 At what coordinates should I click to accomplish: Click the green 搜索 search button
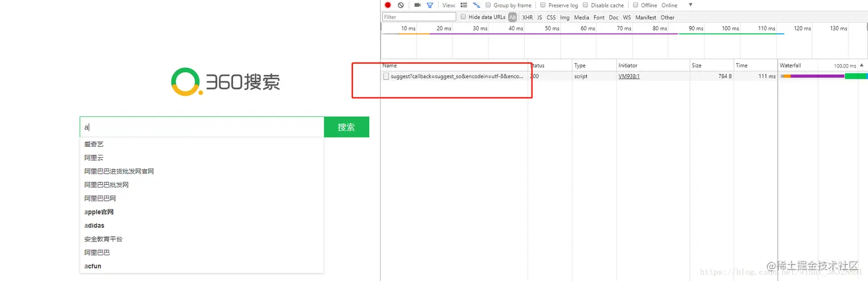346,127
